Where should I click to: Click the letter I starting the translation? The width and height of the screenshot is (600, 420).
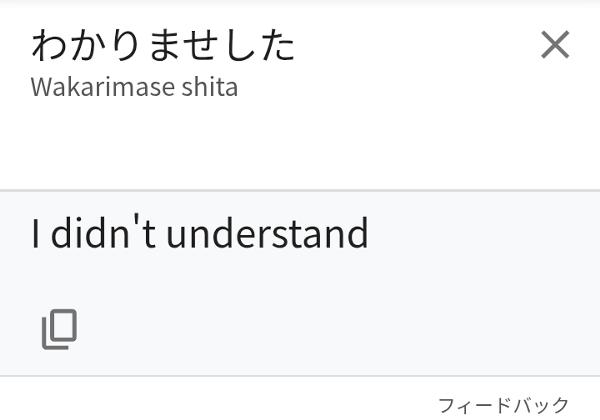pos(35,233)
